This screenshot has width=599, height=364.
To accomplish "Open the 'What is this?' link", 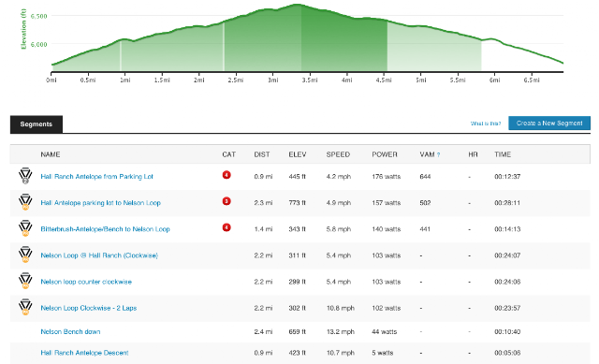I will [x=486, y=124].
